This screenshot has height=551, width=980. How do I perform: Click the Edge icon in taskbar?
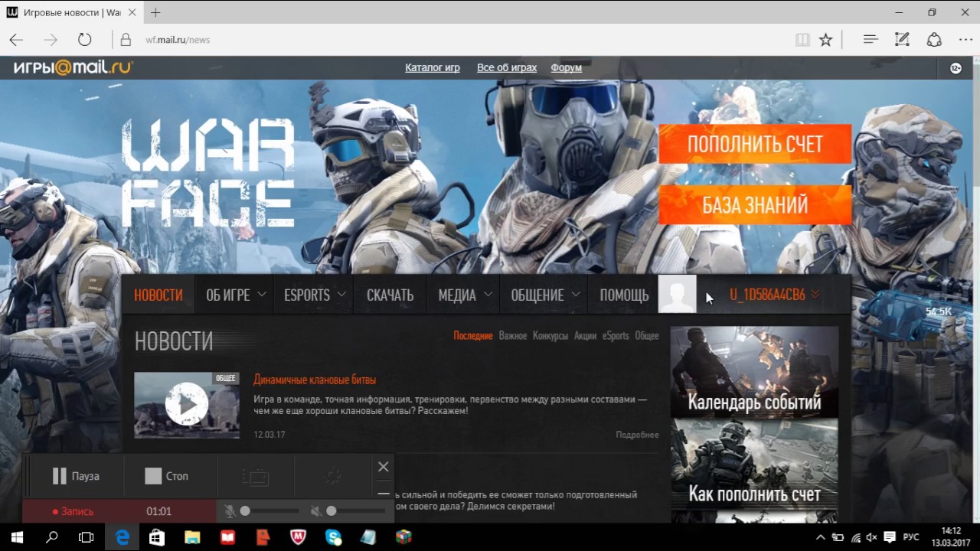122,537
